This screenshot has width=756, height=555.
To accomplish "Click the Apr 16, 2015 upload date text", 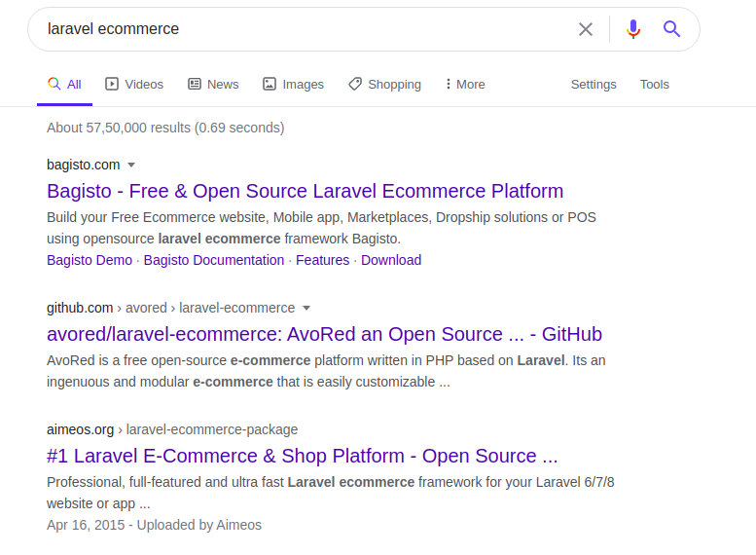I will pyautogui.click(x=86, y=525).
